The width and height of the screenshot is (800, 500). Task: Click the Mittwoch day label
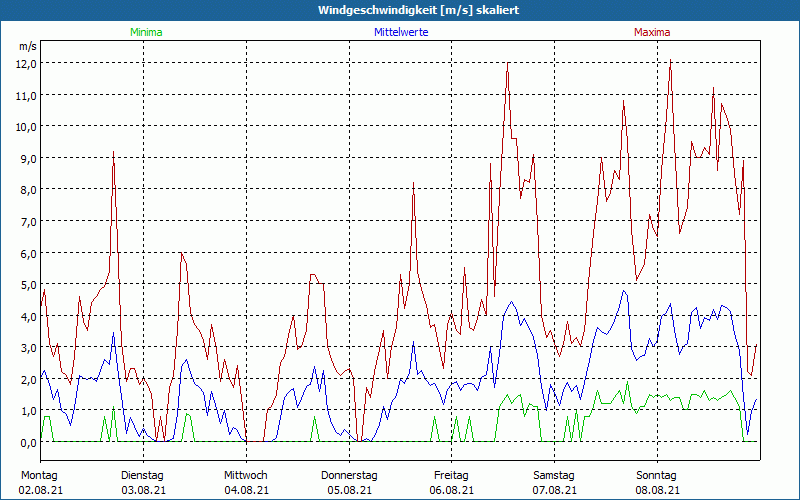click(x=245, y=475)
